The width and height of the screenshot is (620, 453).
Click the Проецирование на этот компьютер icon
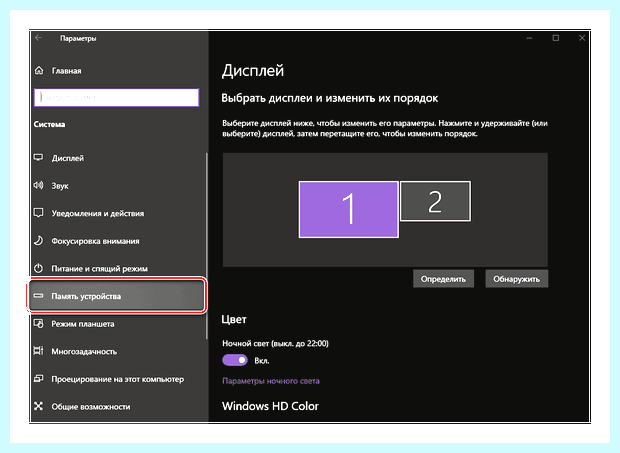[38, 379]
